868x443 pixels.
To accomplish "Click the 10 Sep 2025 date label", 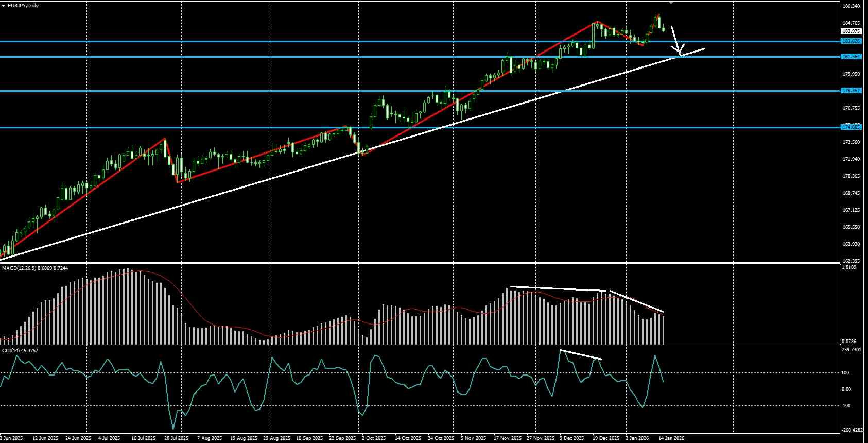I will [x=309, y=438].
